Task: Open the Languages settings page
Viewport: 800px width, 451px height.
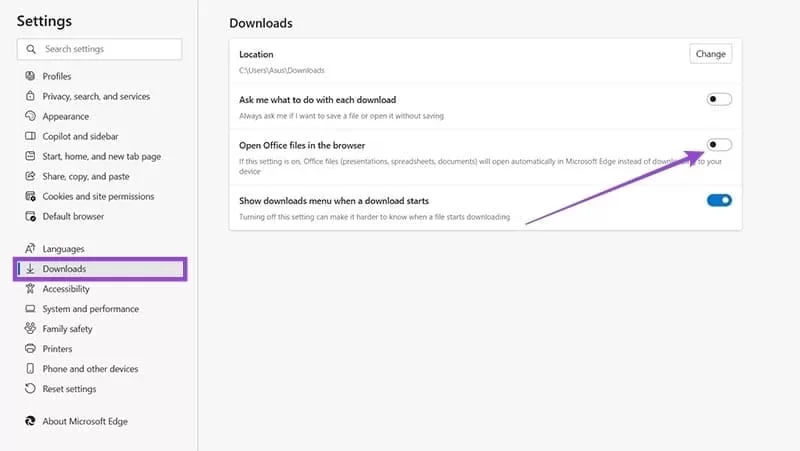Action: click(x=63, y=249)
